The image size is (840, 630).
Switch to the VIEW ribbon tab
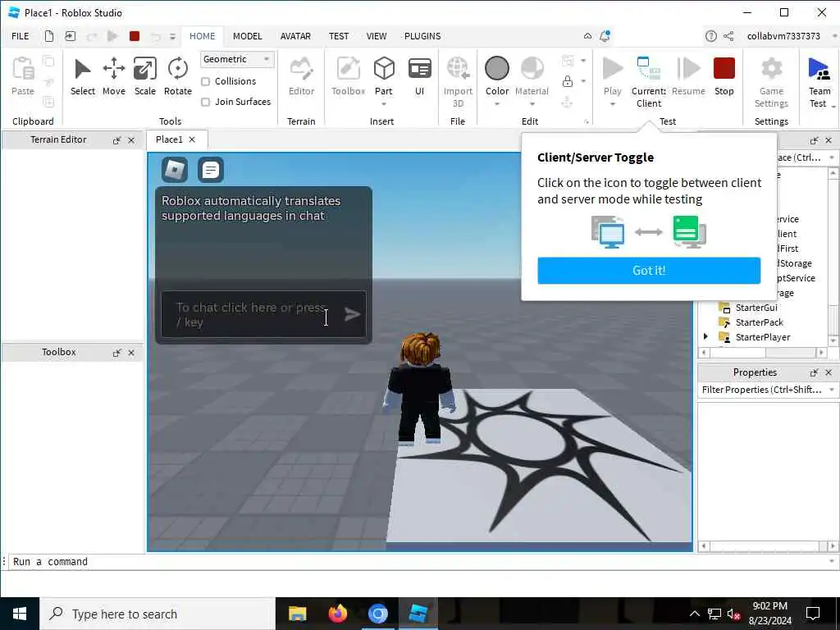[x=376, y=36]
